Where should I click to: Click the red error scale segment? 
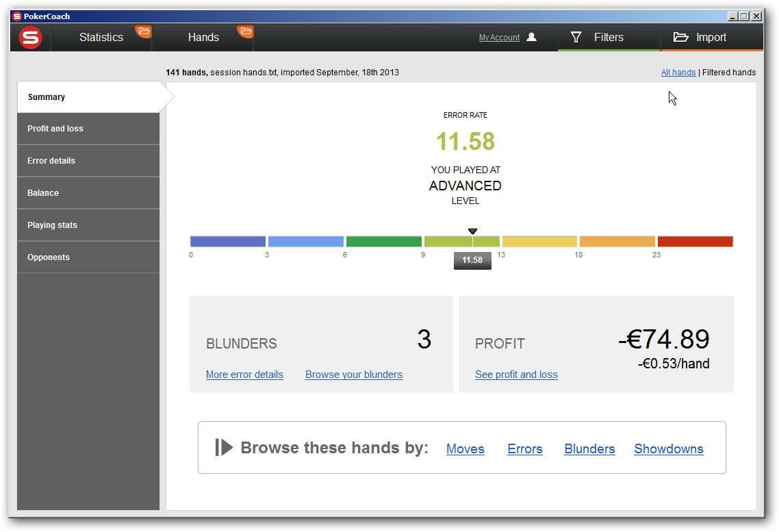click(695, 242)
